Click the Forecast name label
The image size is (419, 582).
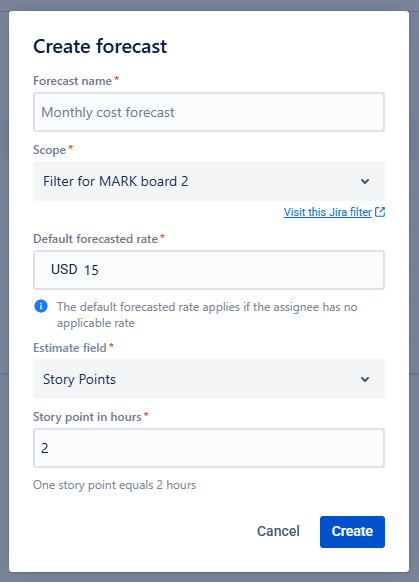click(x=73, y=81)
